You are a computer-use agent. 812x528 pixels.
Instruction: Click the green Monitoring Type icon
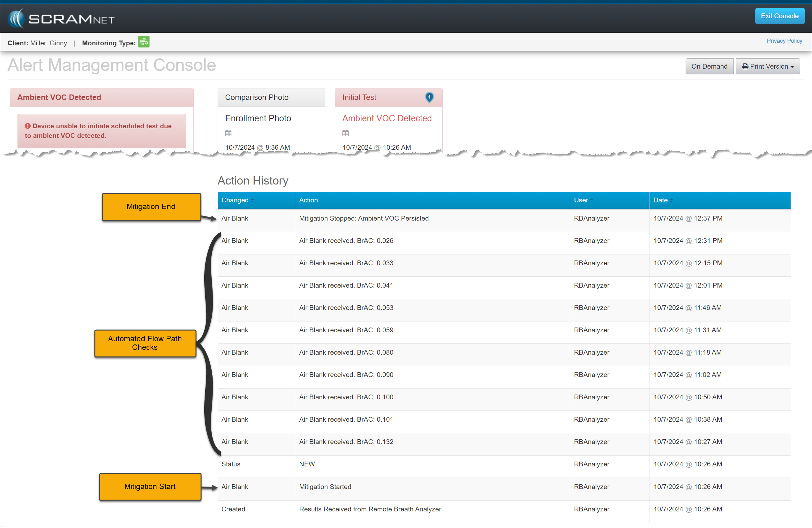tap(144, 42)
